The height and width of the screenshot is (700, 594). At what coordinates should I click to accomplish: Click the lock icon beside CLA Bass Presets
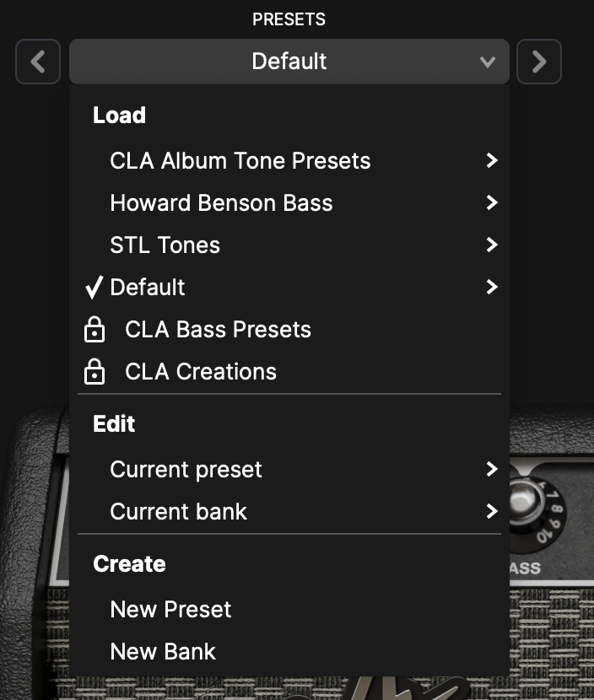click(x=94, y=330)
